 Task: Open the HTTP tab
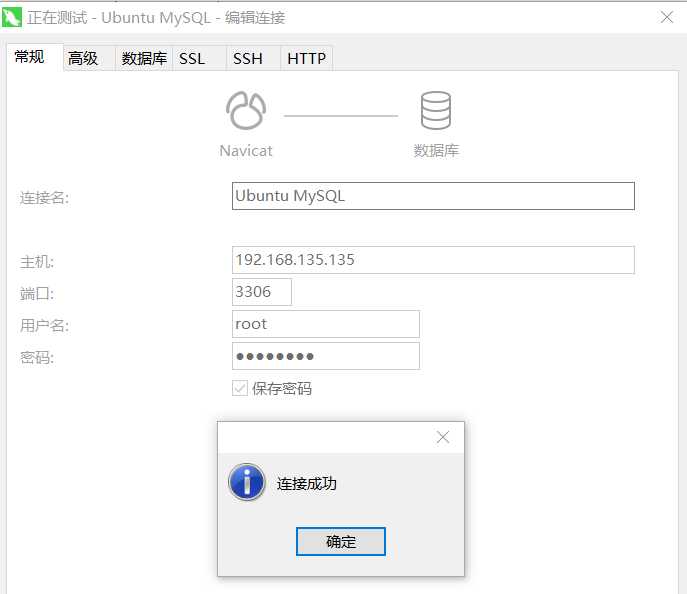(306, 58)
